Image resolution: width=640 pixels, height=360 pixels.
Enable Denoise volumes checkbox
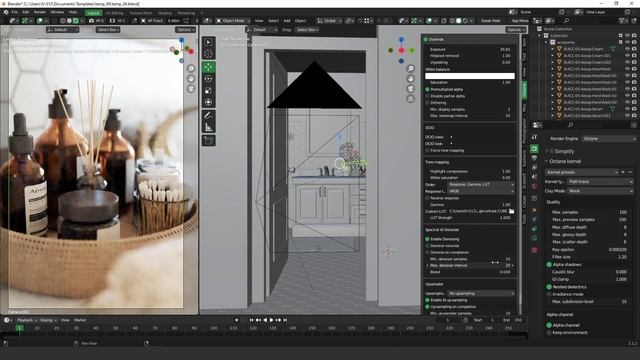coord(427,246)
